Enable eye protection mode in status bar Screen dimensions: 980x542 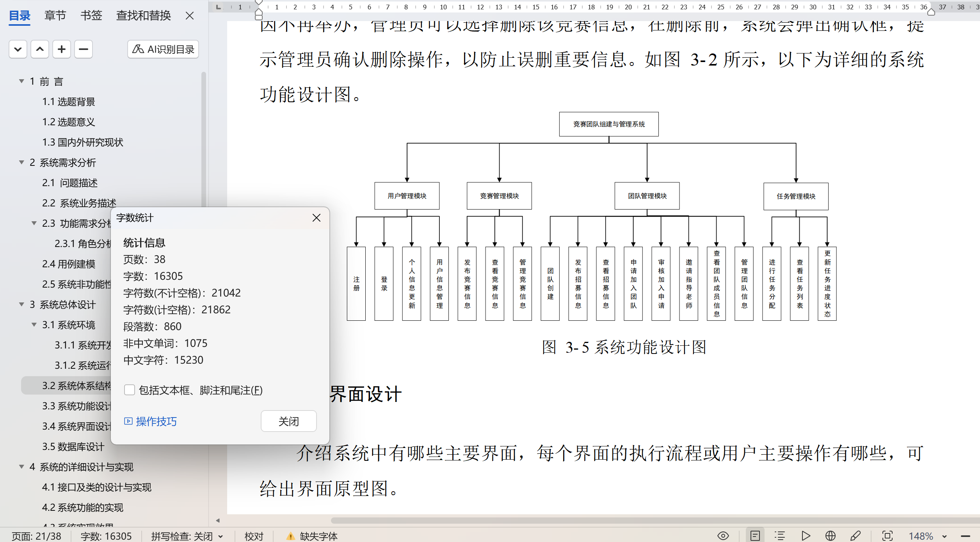point(723,536)
